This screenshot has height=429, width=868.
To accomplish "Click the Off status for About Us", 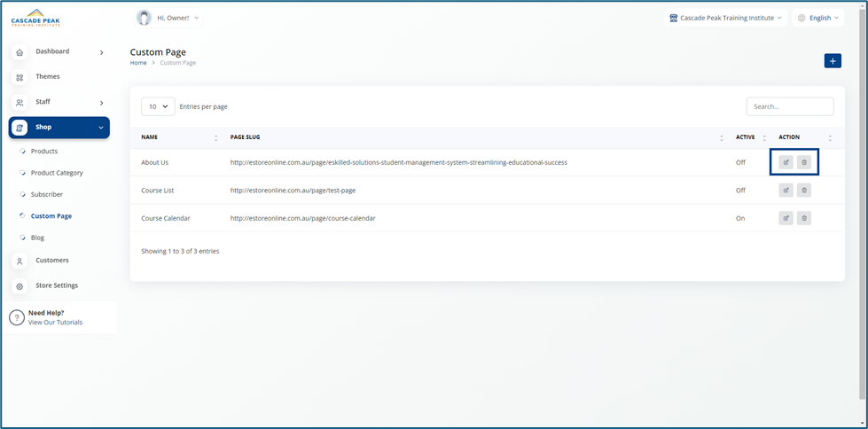I will 740,163.
